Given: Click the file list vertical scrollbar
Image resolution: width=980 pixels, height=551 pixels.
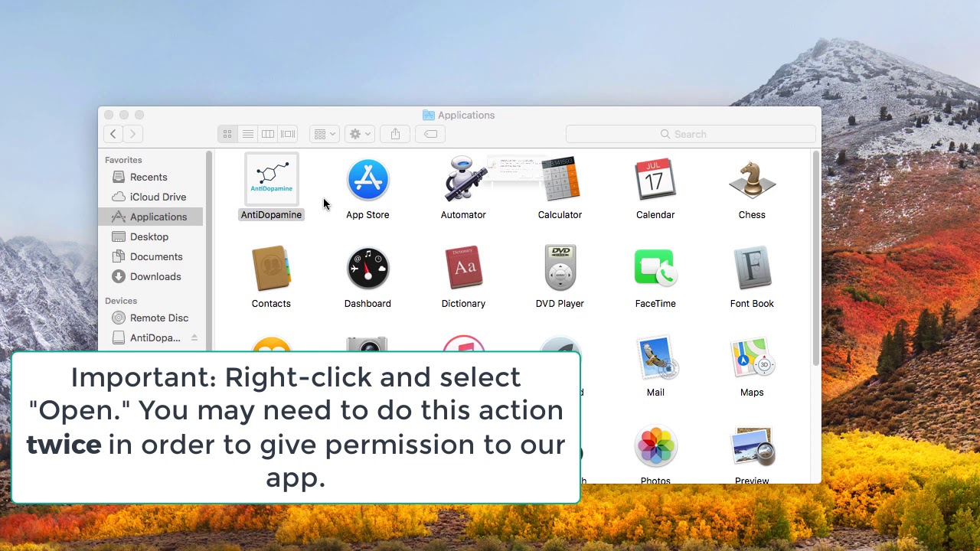Looking at the screenshot, I should pos(815,259).
